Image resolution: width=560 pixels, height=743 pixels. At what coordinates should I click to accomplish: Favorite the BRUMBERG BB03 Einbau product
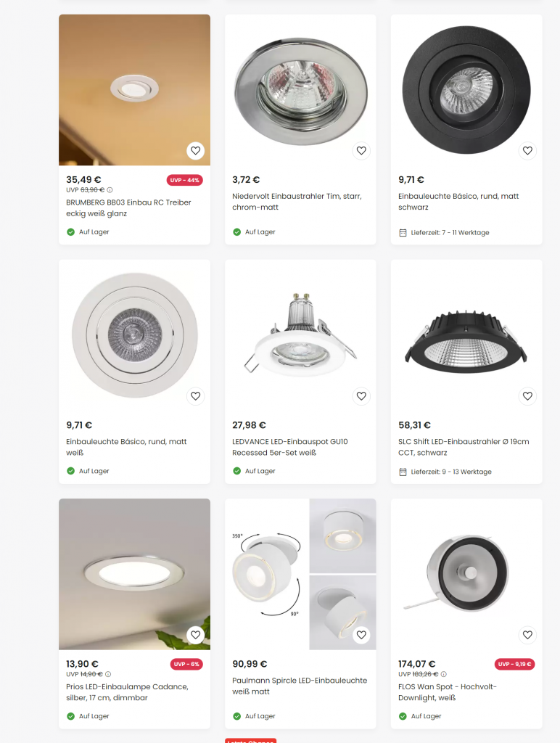coord(195,151)
